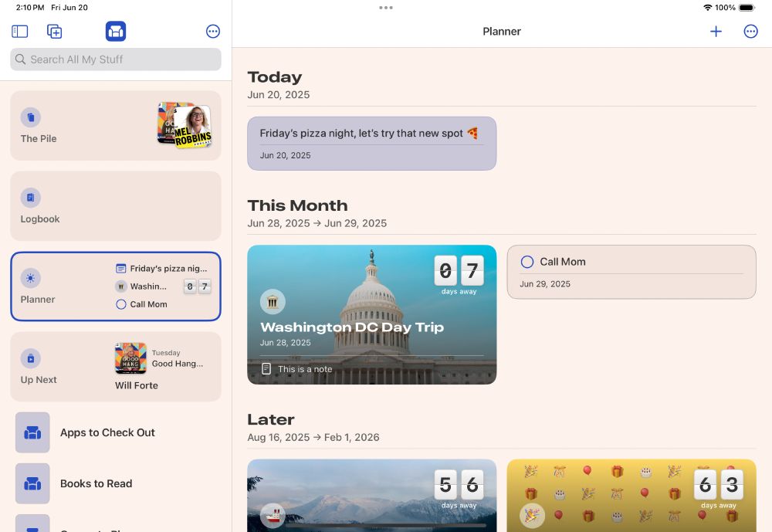Tap the note icon beside 'Friday's pizza nig...' in sidebar
Viewport: 772px width, 532px height.
click(120, 269)
